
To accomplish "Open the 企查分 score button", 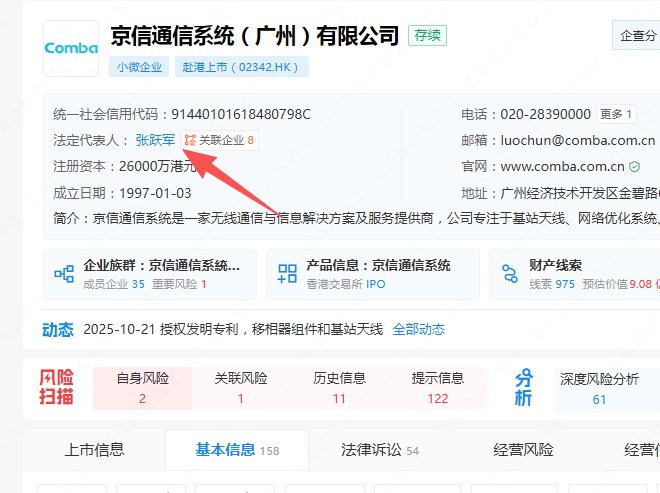I will (x=637, y=35).
